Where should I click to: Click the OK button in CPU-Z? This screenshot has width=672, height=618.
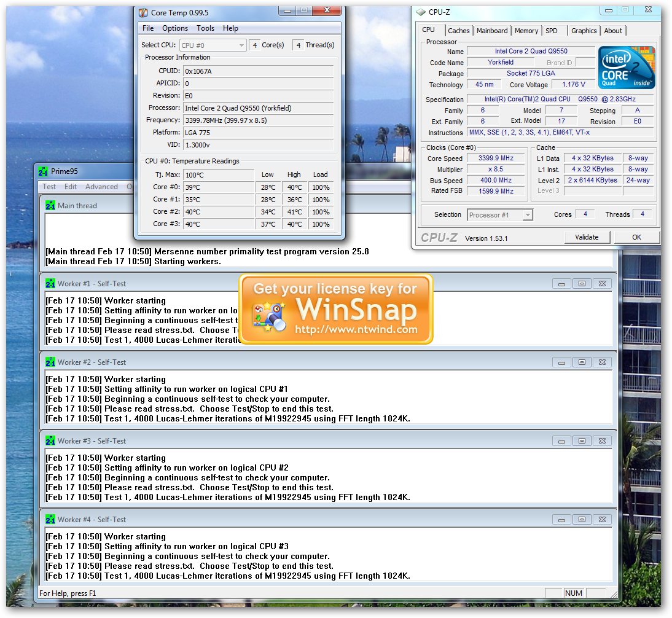(x=636, y=237)
